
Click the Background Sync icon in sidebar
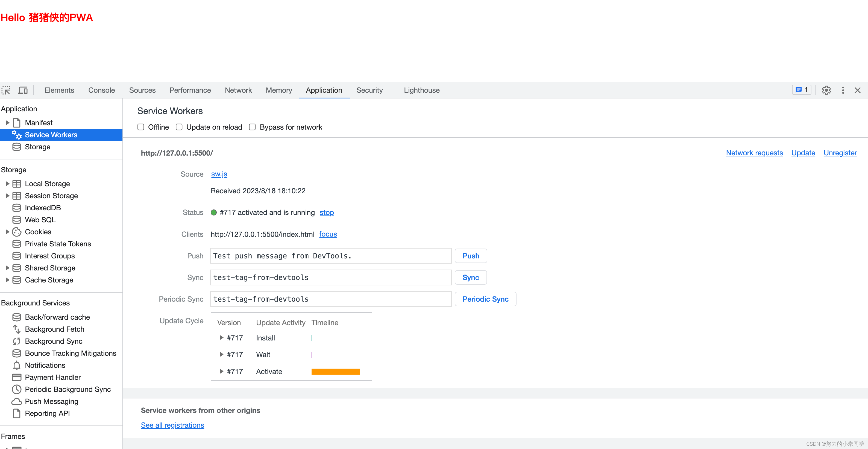pyautogui.click(x=17, y=341)
